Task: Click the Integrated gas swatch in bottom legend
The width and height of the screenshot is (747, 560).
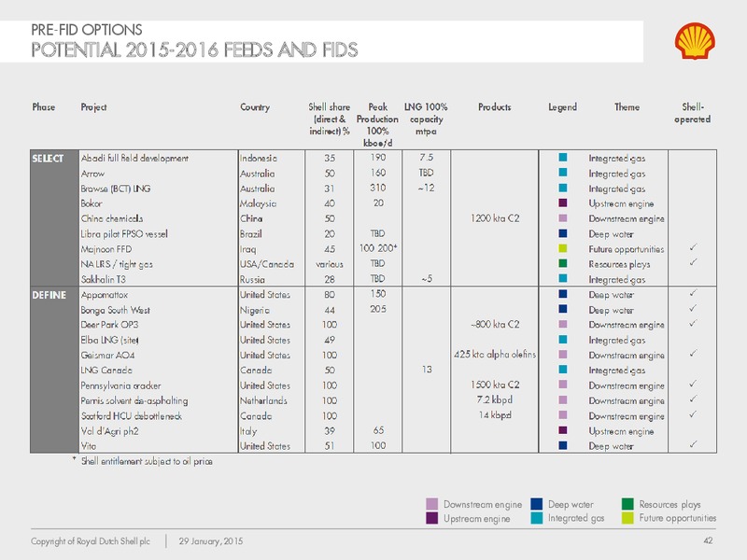Action: (x=536, y=518)
